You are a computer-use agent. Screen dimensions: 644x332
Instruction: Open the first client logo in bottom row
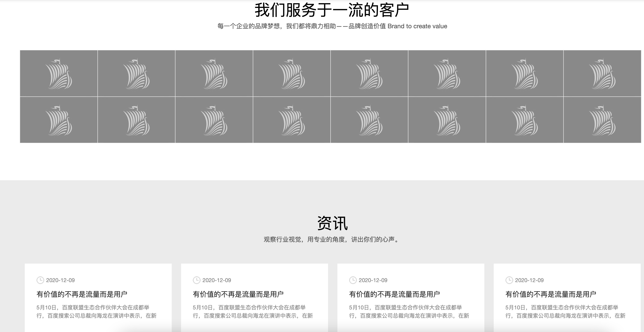(59, 120)
